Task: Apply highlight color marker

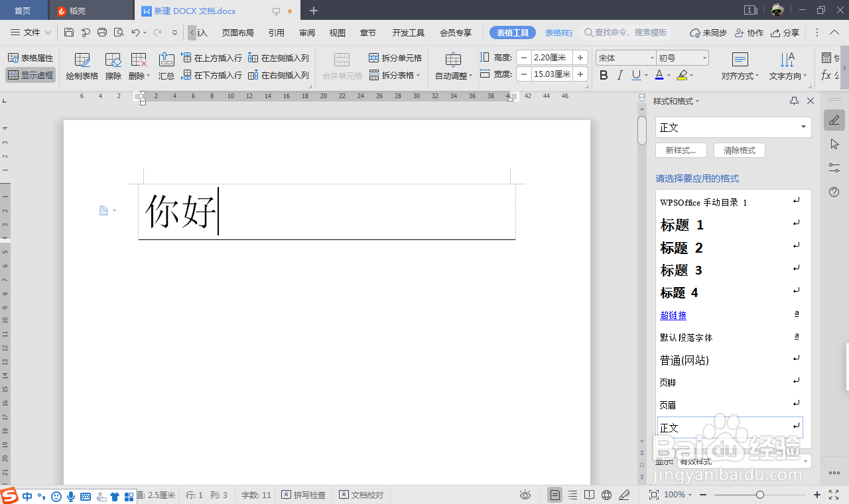Action: tap(683, 76)
